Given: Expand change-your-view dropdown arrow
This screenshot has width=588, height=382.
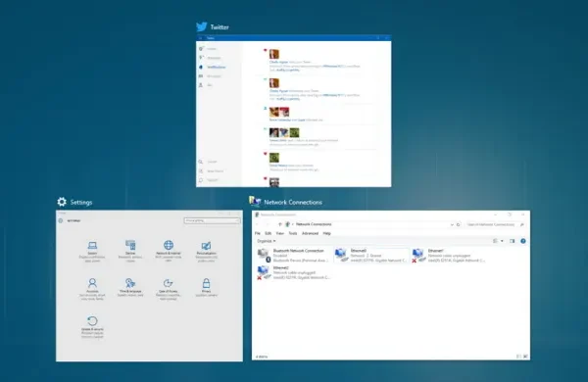Looking at the screenshot, I should pyautogui.click(x=502, y=241).
